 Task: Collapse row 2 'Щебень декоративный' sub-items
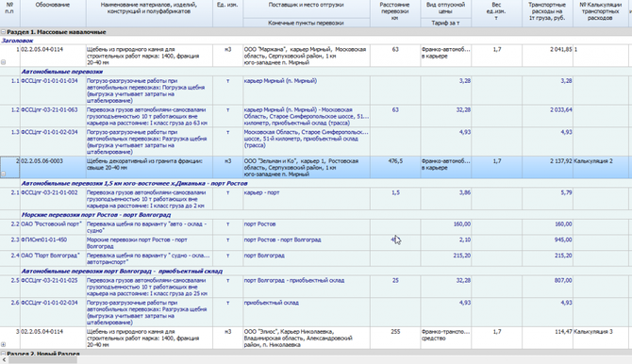click(x=3, y=174)
